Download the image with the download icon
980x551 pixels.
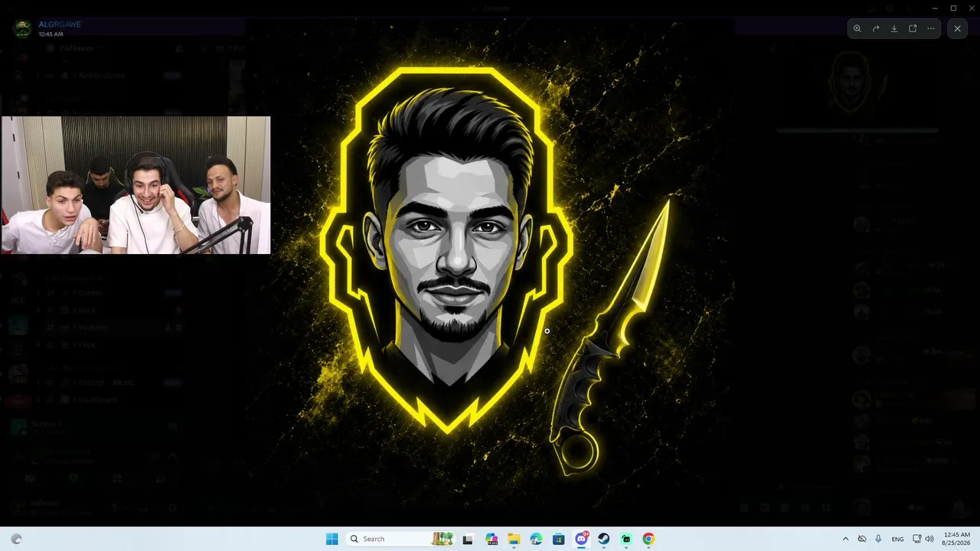(x=894, y=29)
